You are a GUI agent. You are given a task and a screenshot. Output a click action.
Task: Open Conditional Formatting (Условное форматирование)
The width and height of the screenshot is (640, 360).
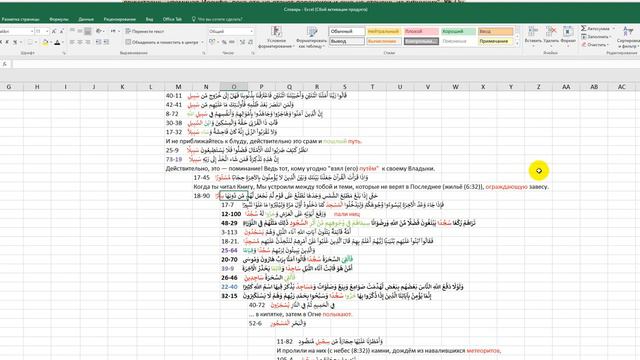point(276,38)
